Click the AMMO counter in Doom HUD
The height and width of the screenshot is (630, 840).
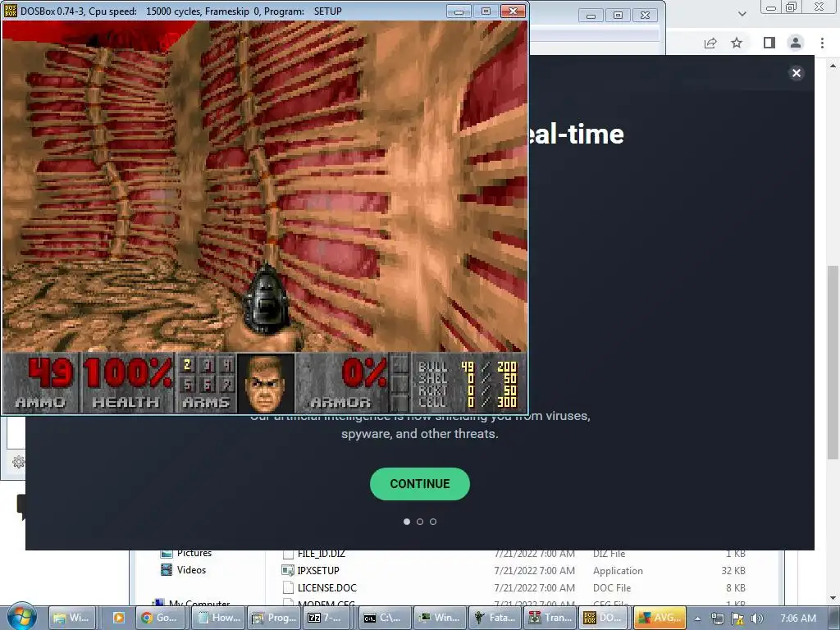[x=40, y=382]
